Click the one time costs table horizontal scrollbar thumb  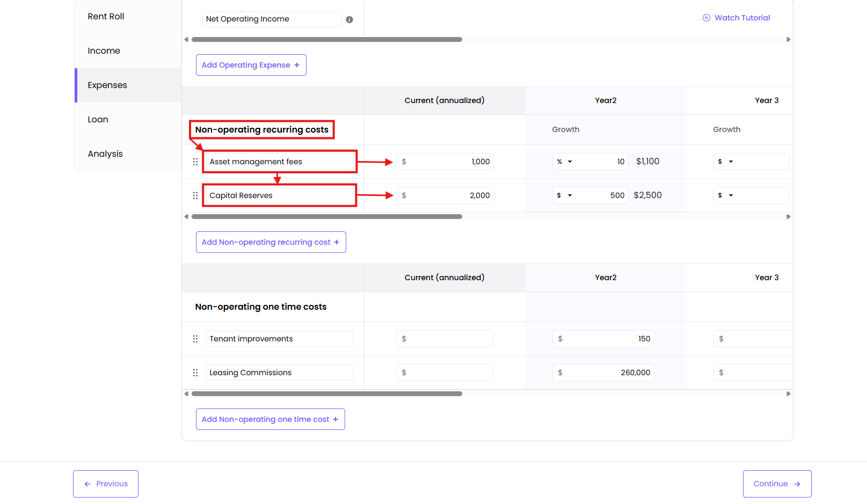(x=327, y=393)
